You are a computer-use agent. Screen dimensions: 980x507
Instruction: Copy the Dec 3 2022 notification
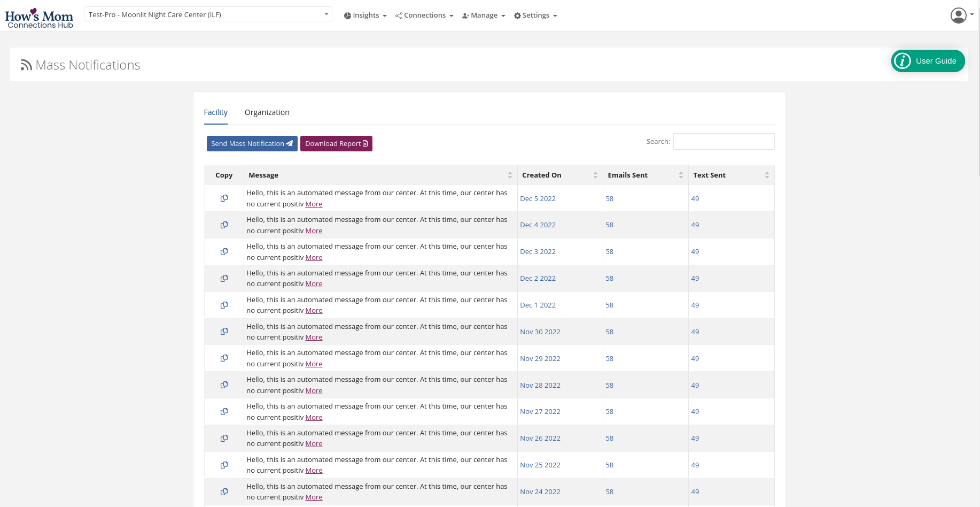[224, 252]
